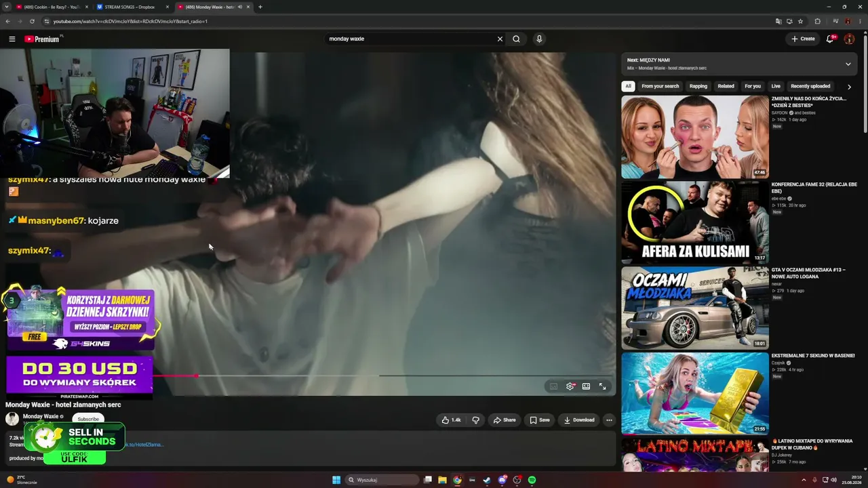Open KONFERENCJA FAME 32 video title
The image size is (868, 488).
(814, 187)
